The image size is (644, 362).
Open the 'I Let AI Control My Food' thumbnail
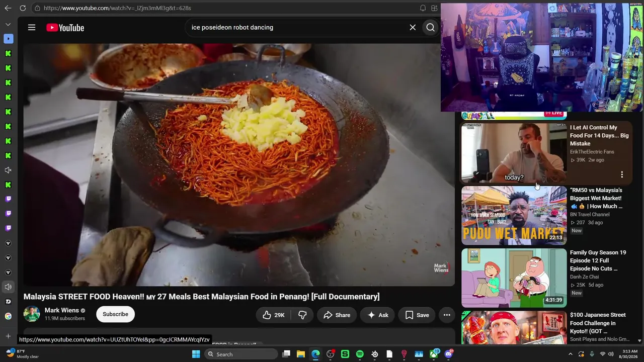pyautogui.click(x=514, y=153)
